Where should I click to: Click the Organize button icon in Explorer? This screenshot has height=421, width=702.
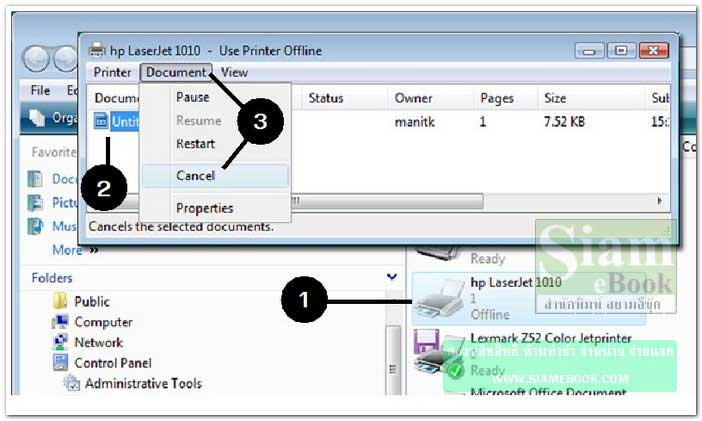coord(37,118)
